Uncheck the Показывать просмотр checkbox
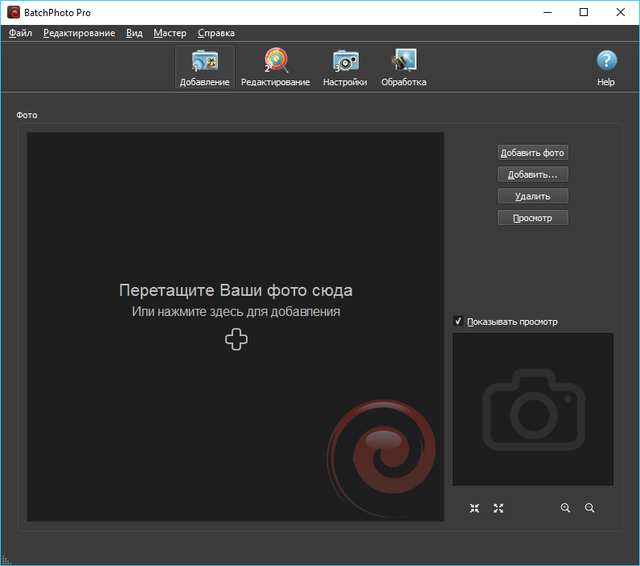Image resolution: width=640 pixels, height=566 pixels. (458, 321)
